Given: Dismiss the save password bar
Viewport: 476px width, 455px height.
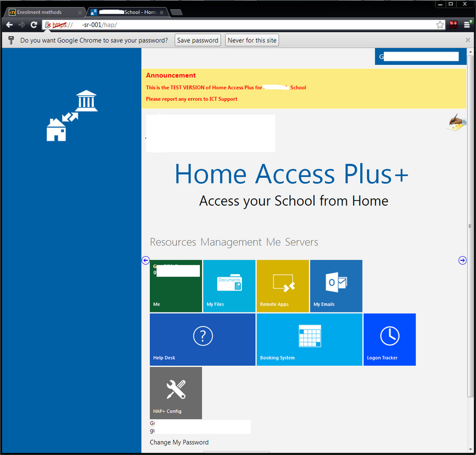Looking at the screenshot, I should (468, 40).
